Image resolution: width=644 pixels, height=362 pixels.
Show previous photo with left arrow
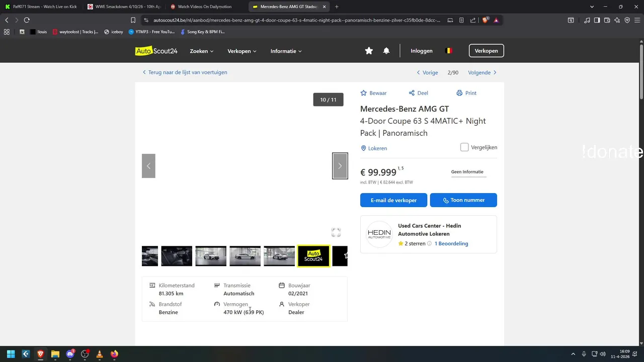pos(148,166)
